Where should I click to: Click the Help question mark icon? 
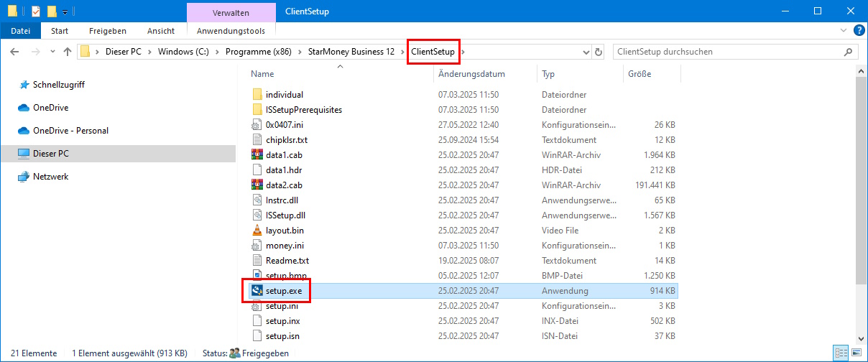858,31
